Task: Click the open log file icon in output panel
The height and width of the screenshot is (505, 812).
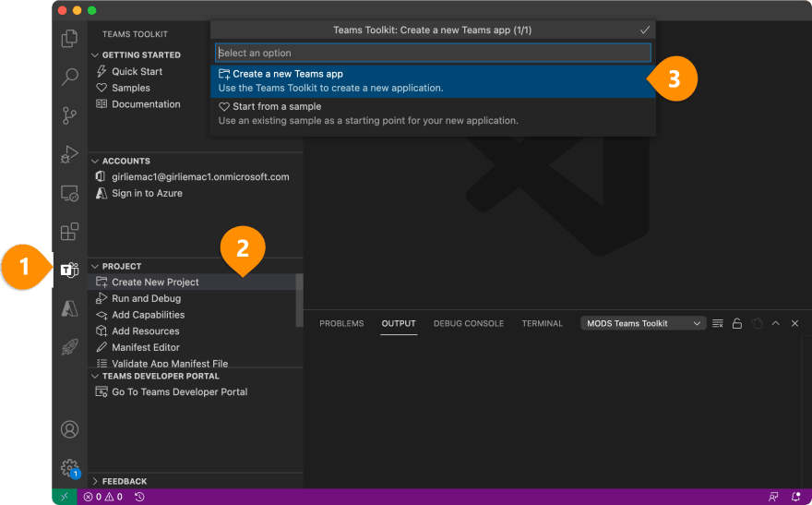Action: tap(757, 324)
